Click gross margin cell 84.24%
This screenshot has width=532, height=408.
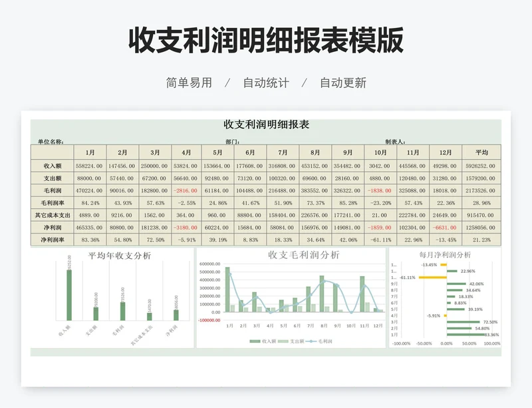[90, 203]
